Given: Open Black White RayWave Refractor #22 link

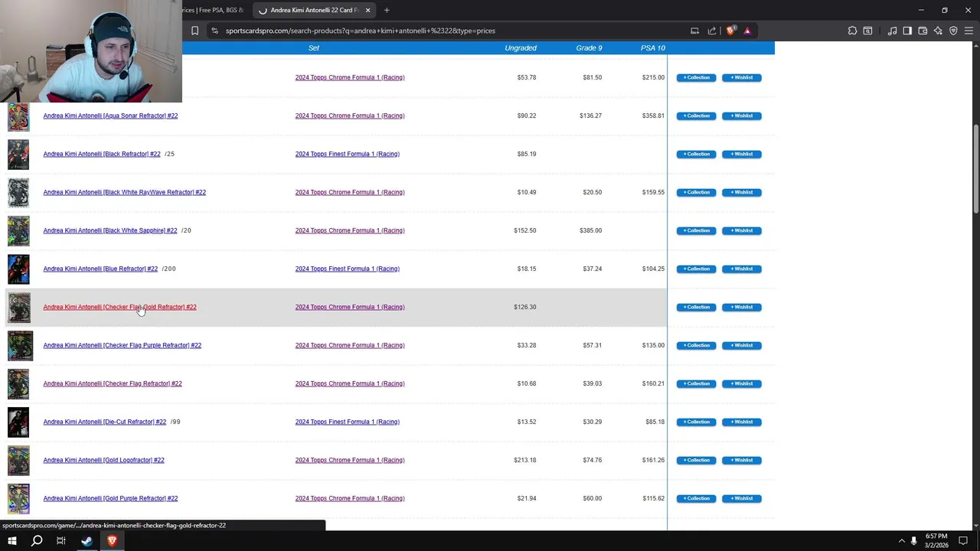Looking at the screenshot, I should 124,192.
